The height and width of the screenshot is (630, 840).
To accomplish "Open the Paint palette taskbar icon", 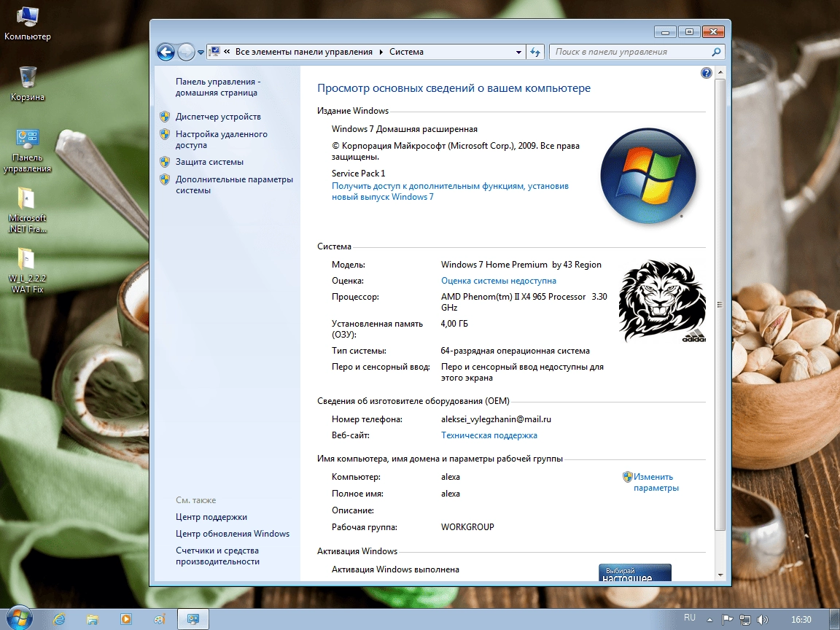I will click(160, 619).
